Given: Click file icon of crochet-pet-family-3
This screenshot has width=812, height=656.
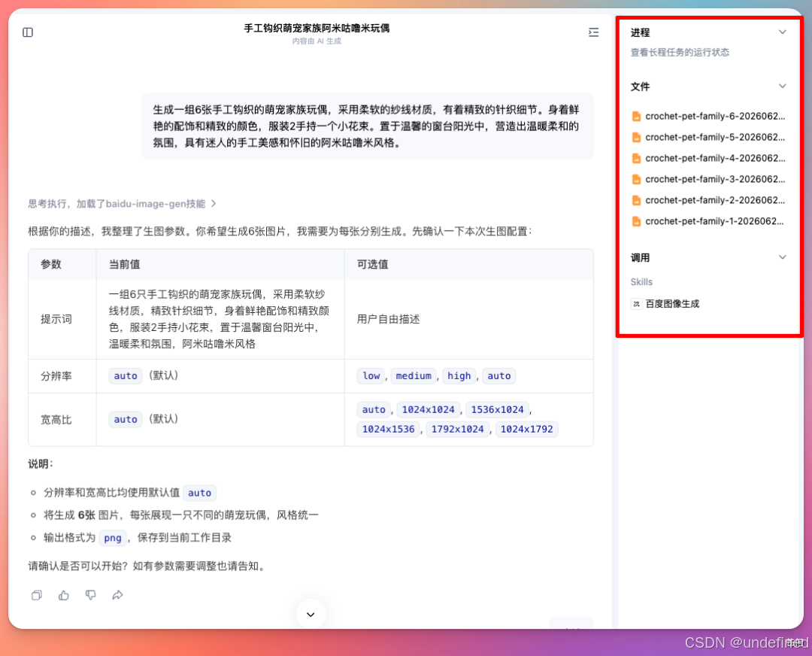Looking at the screenshot, I should pyautogui.click(x=637, y=179).
